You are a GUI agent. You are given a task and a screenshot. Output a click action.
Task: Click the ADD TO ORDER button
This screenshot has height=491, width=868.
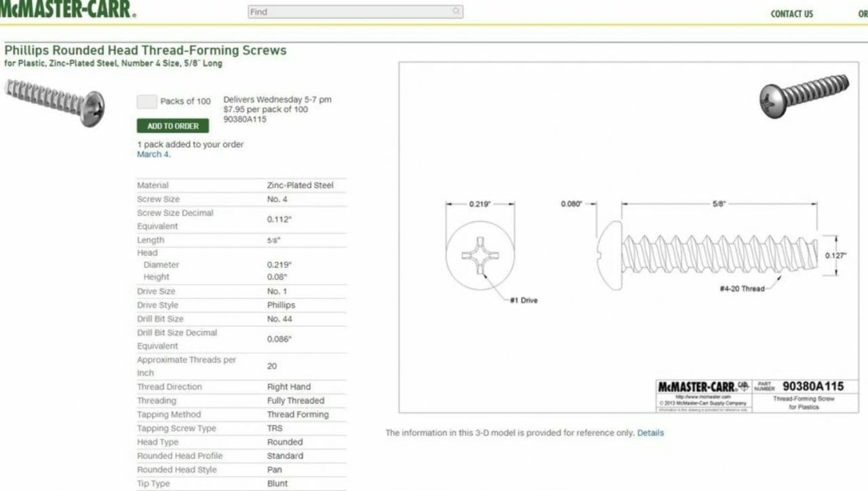pos(173,126)
